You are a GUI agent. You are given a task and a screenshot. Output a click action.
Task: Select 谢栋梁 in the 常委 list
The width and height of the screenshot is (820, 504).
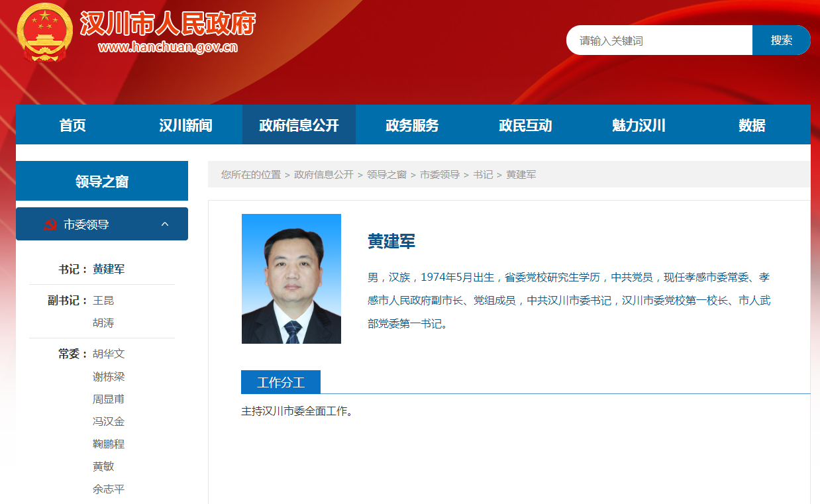tap(109, 376)
